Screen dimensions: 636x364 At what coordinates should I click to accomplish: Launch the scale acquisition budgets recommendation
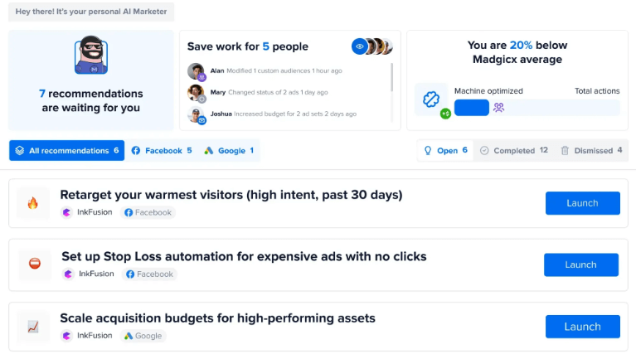tap(582, 326)
